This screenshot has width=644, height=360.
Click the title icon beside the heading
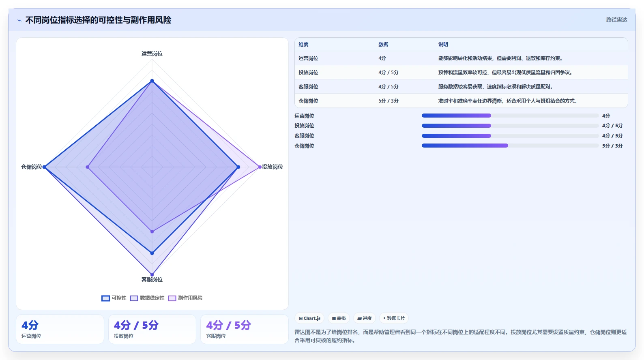point(19,20)
